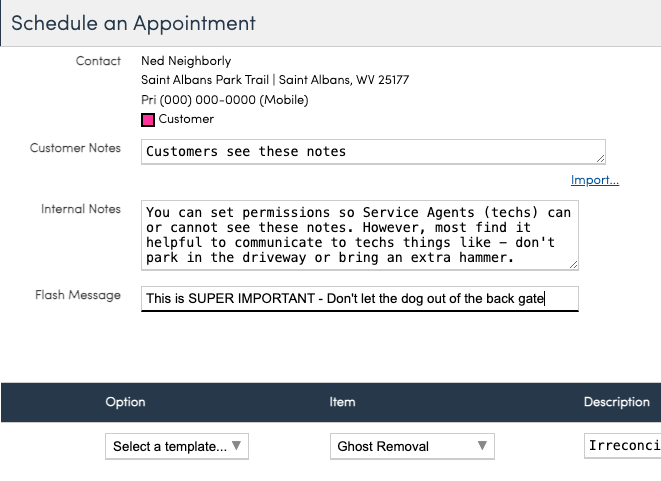
Task: Click the pink Customer color swatch
Action: pos(148,120)
